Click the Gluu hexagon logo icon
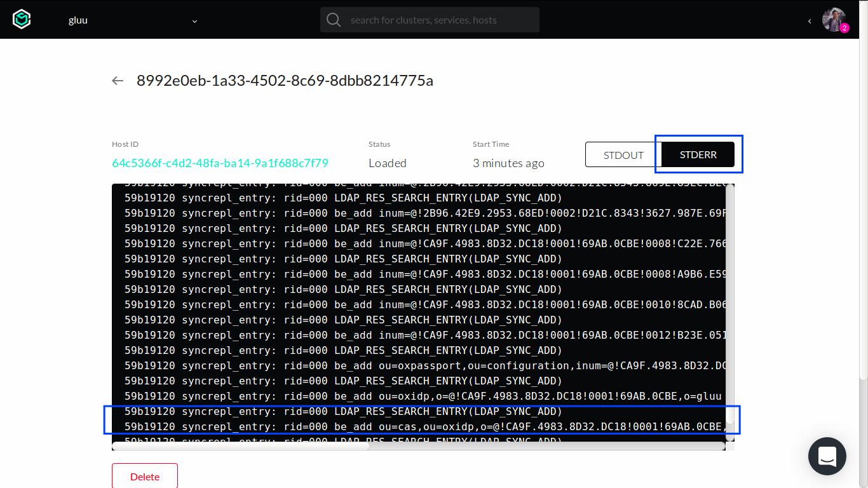Image resolution: width=868 pixels, height=488 pixels. click(22, 19)
